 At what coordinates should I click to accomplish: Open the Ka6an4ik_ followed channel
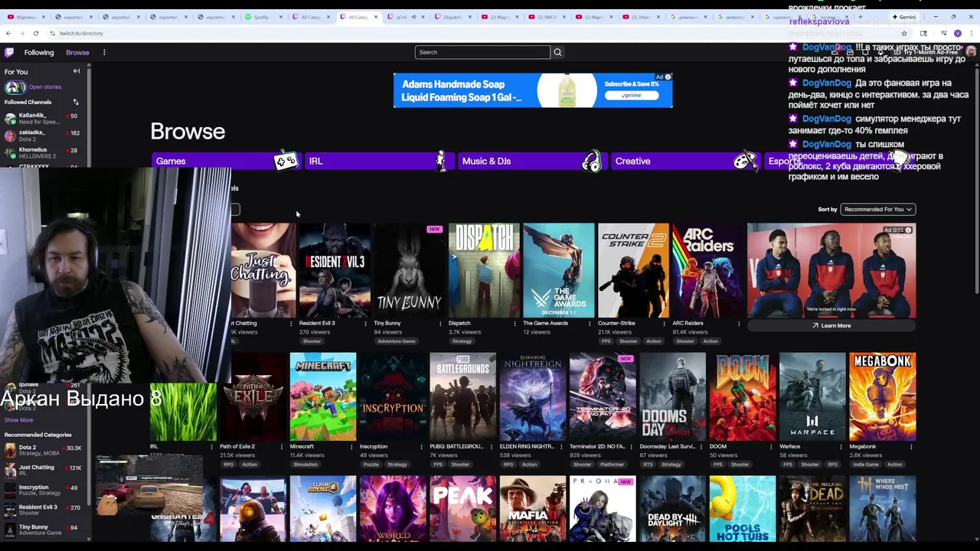pyautogui.click(x=43, y=119)
